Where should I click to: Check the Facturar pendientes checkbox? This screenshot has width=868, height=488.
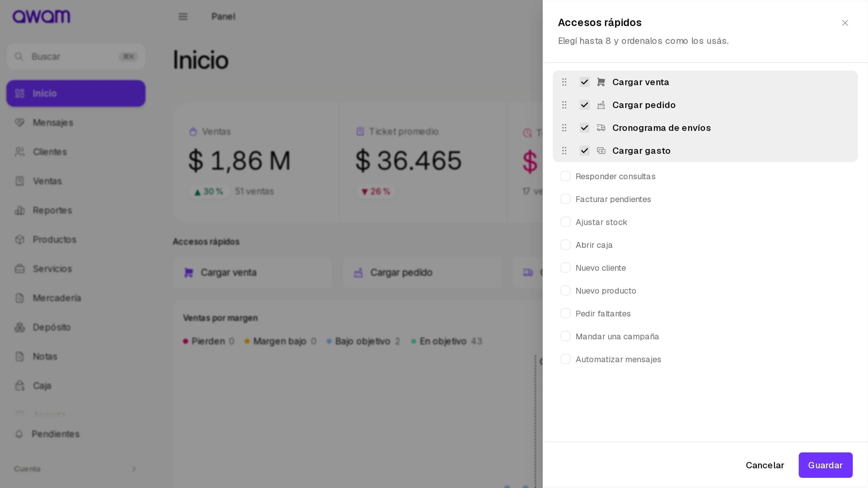click(566, 199)
